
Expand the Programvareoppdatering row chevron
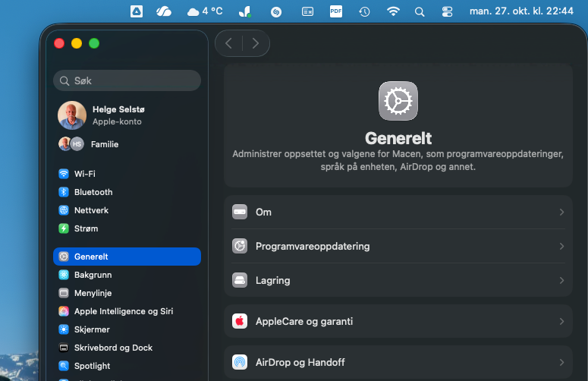(561, 247)
